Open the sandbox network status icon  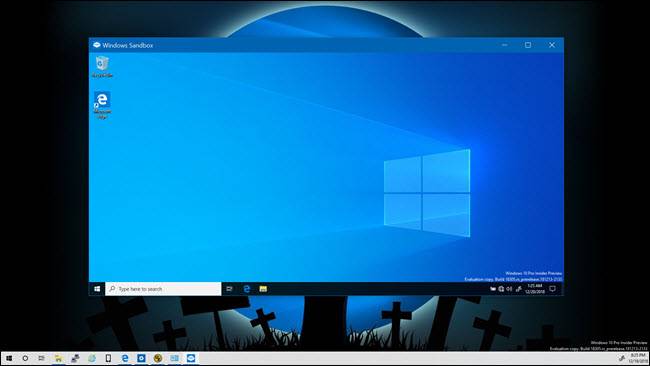click(501, 289)
